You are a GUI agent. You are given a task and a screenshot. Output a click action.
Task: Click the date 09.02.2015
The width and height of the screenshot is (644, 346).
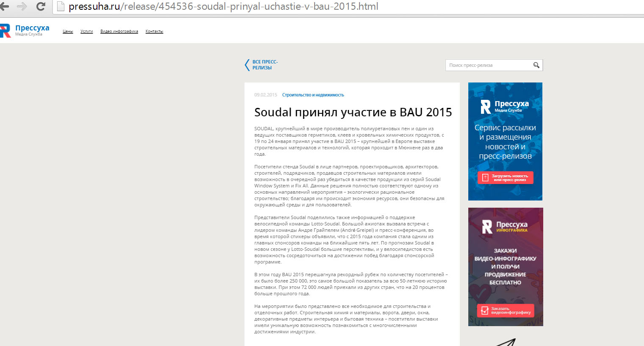[265, 95]
